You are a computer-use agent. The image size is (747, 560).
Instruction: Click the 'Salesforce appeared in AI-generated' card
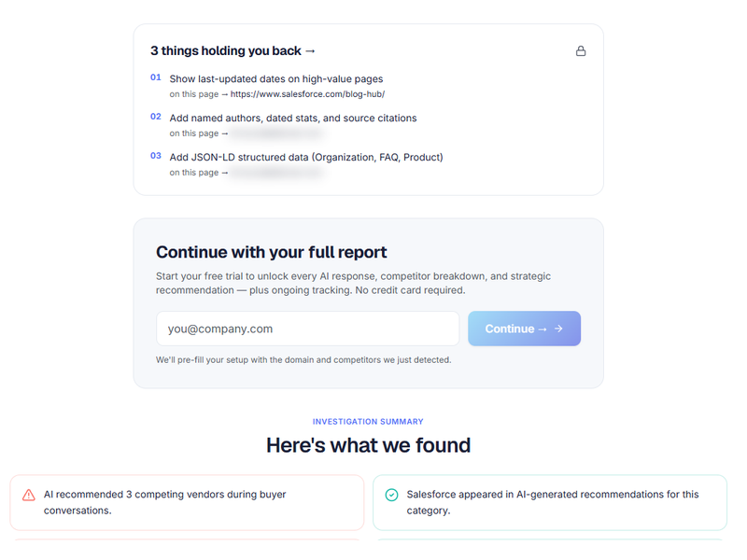coord(550,502)
